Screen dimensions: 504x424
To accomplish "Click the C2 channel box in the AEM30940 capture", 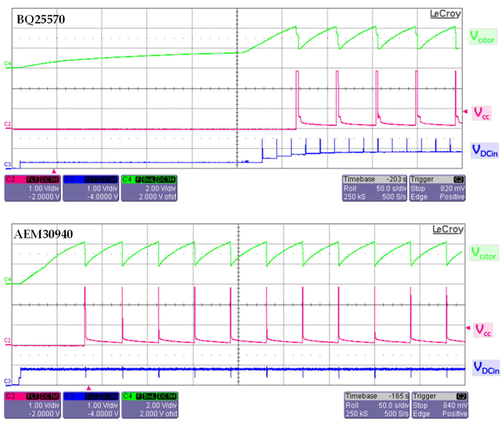I will pyautogui.click(x=32, y=405).
